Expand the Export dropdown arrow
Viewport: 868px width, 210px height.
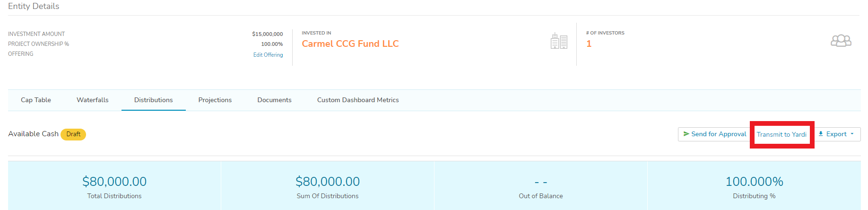pyautogui.click(x=852, y=134)
